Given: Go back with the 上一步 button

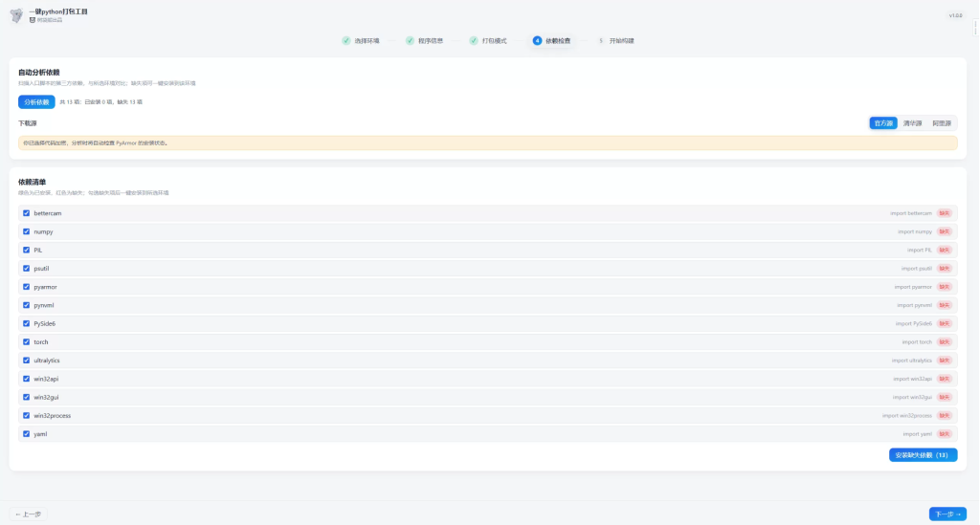Looking at the screenshot, I should [x=28, y=514].
